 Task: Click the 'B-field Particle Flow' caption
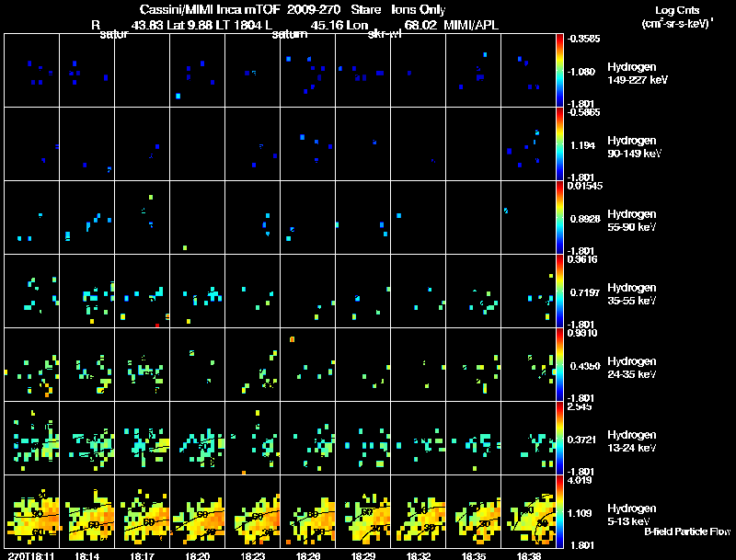click(687, 531)
